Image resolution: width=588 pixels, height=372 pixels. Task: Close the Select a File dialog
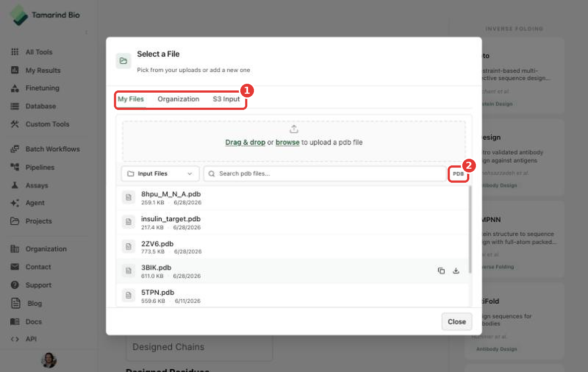pos(457,322)
